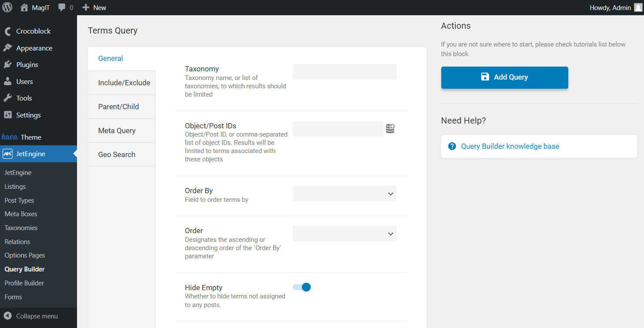This screenshot has width=644, height=328.
Task: Go to the Options Pages submenu
Action: 25,255
